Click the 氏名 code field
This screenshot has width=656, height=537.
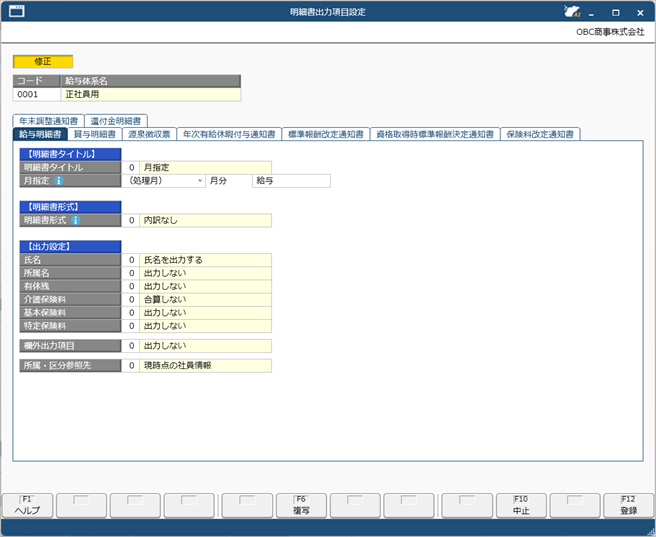point(130,260)
